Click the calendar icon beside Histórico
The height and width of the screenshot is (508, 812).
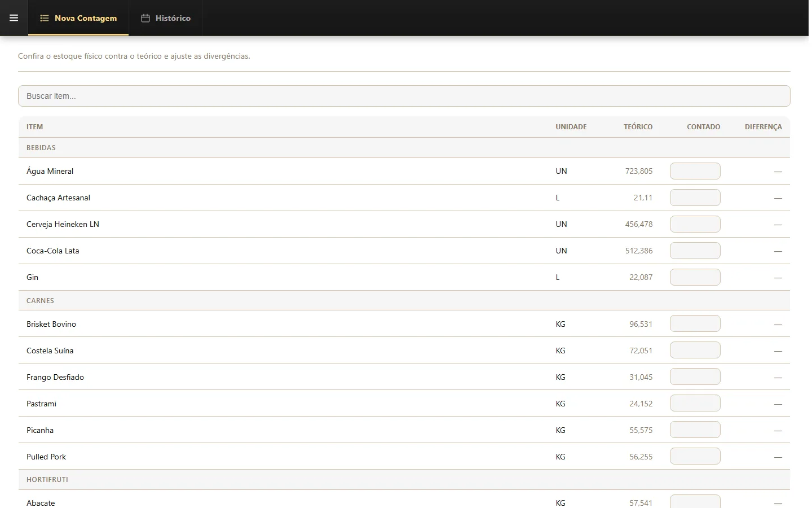click(145, 18)
